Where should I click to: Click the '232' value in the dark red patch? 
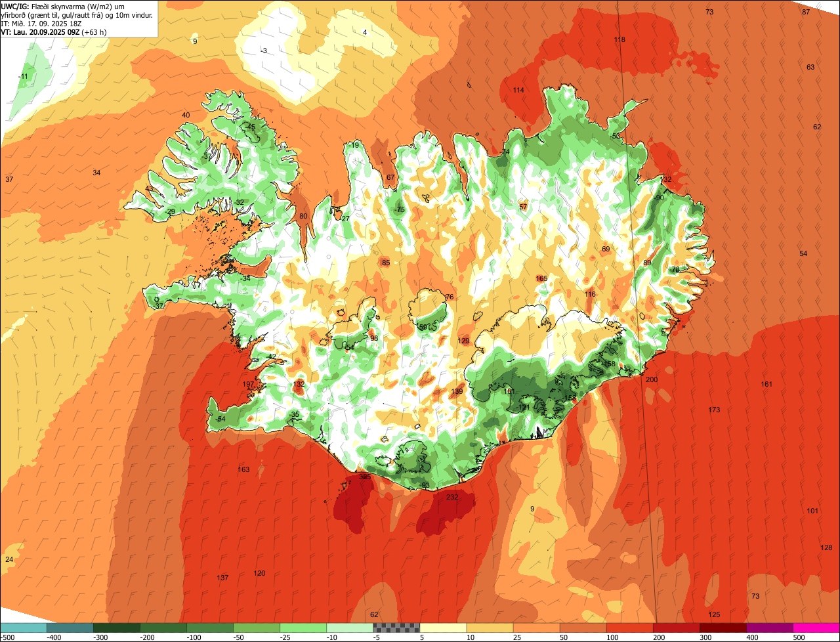(452, 497)
